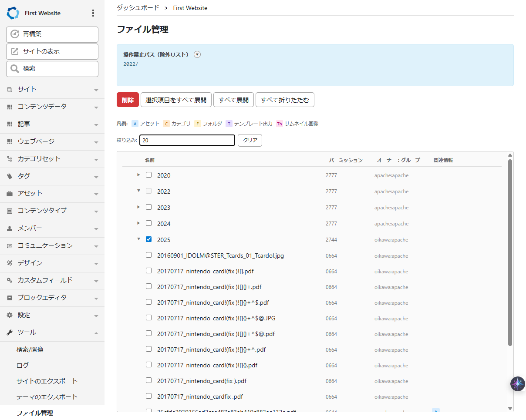This screenshot has width=526, height=420.
Task: Click the red 削除 button
Action: tap(128, 100)
